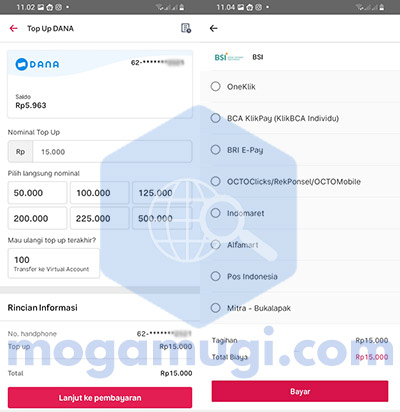Tap the 11.02 clock in status bar
Screen dimensions: 400x412
[x=26, y=7]
